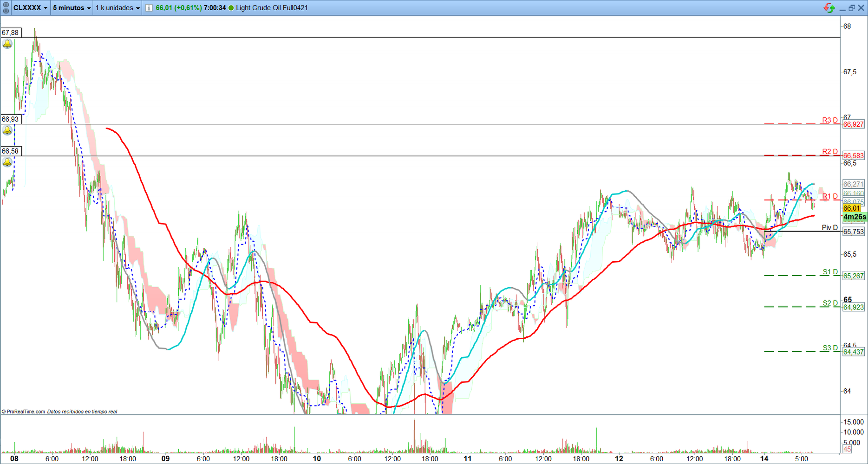This screenshot has width=868, height=464.
Task: Click the R2 D pivot label
Action: click(x=830, y=152)
